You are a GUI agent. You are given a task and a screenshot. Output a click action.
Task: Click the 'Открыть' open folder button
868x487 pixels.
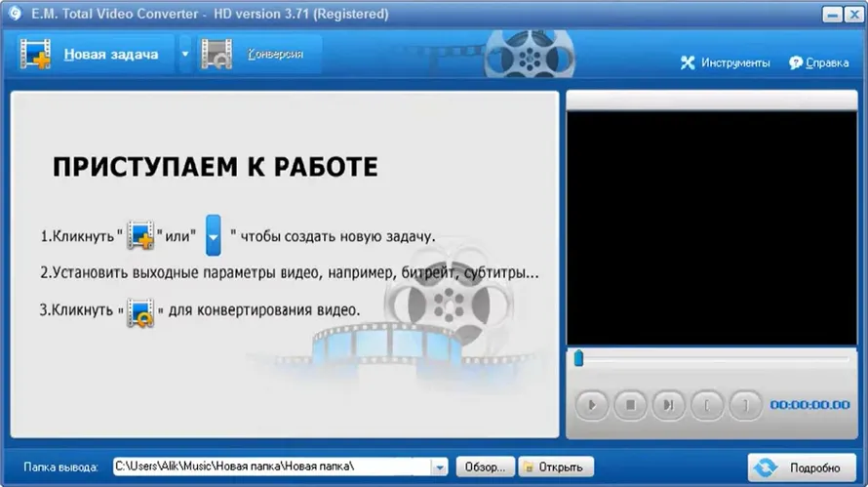(556, 467)
